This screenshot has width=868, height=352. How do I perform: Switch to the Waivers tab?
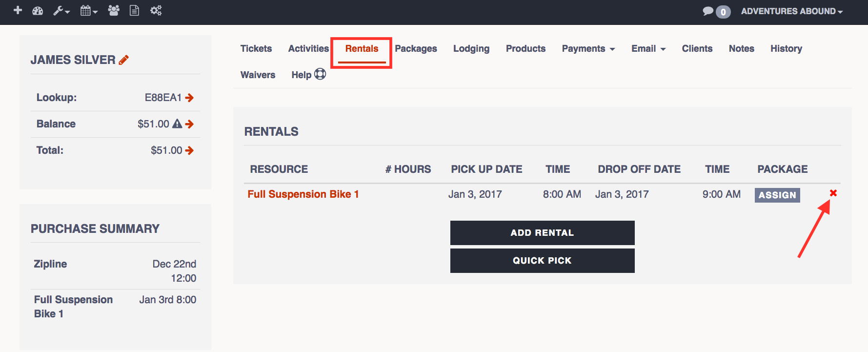tap(258, 74)
